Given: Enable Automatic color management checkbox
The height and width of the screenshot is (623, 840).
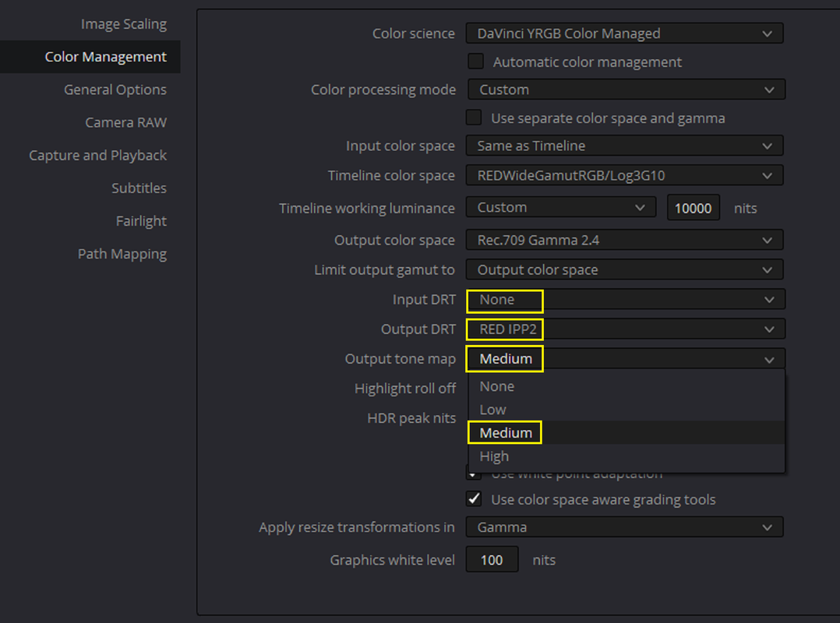Looking at the screenshot, I should 475,62.
